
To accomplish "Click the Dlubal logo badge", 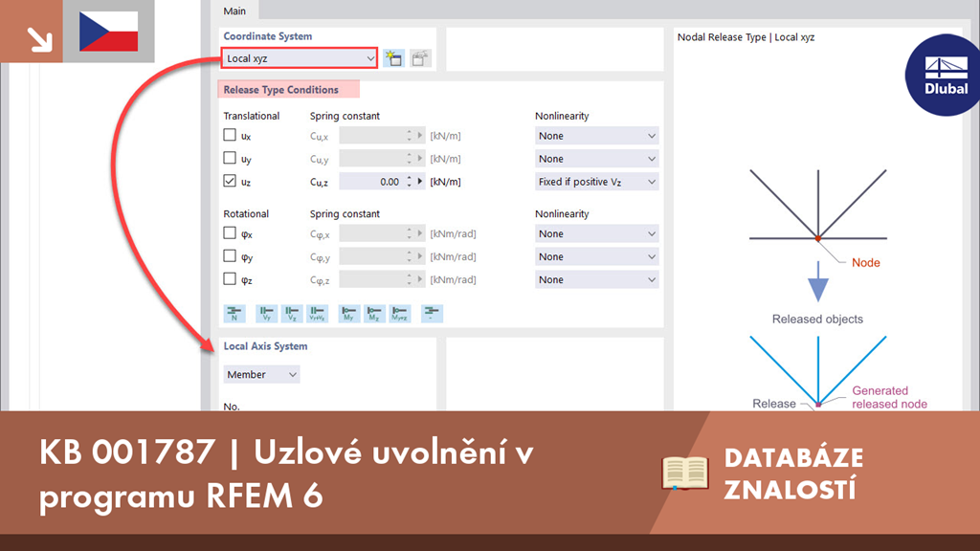I will [943, 75].
